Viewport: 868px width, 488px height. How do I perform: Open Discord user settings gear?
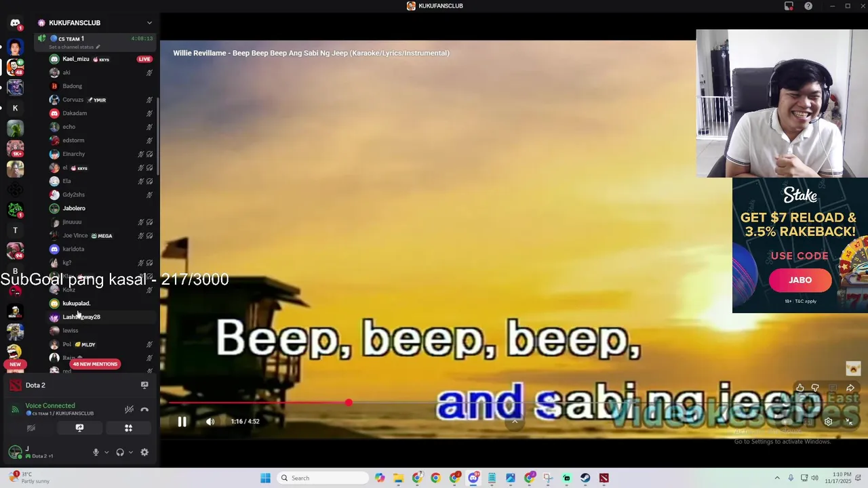[x=144, y=452]
